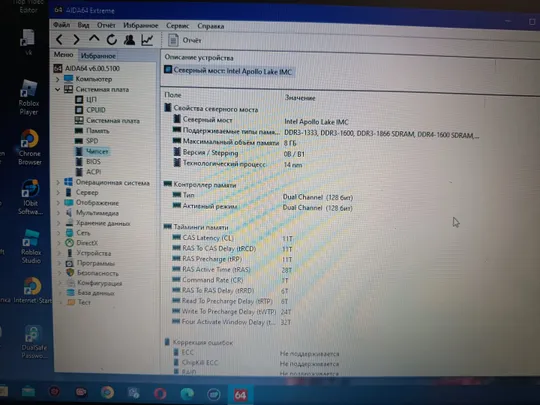The height and width of the screenshot is (405, 540).
Task: Open Opera from the taskbar
Action: pos(160,393)
